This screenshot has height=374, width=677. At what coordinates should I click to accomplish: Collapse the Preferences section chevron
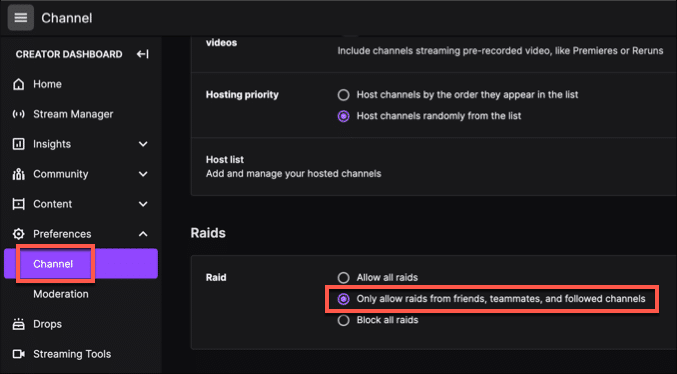143,234
